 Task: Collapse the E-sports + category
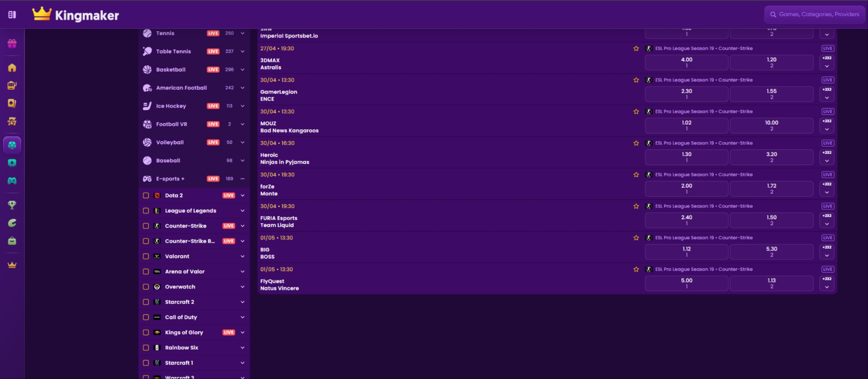coord(243,179)
